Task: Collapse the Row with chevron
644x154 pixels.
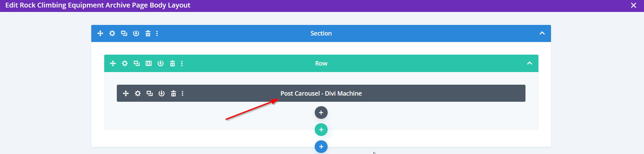Action: coord(530,64)
